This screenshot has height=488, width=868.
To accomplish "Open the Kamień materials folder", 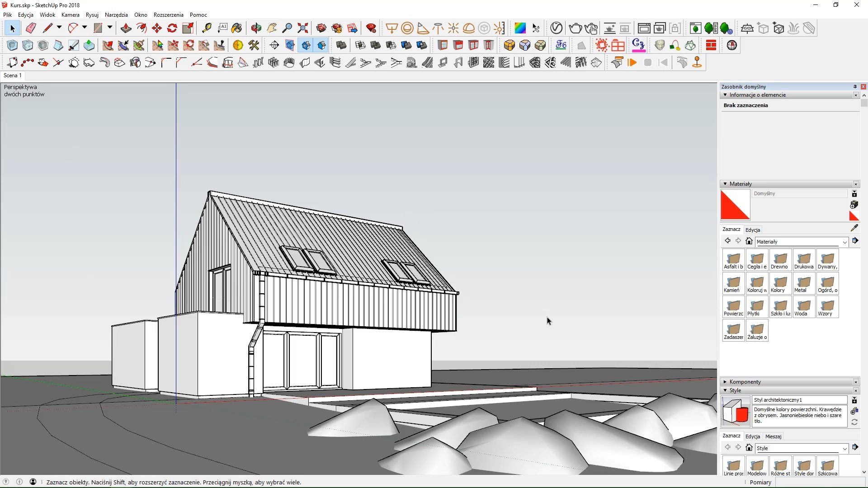I will tap(733, 284).
